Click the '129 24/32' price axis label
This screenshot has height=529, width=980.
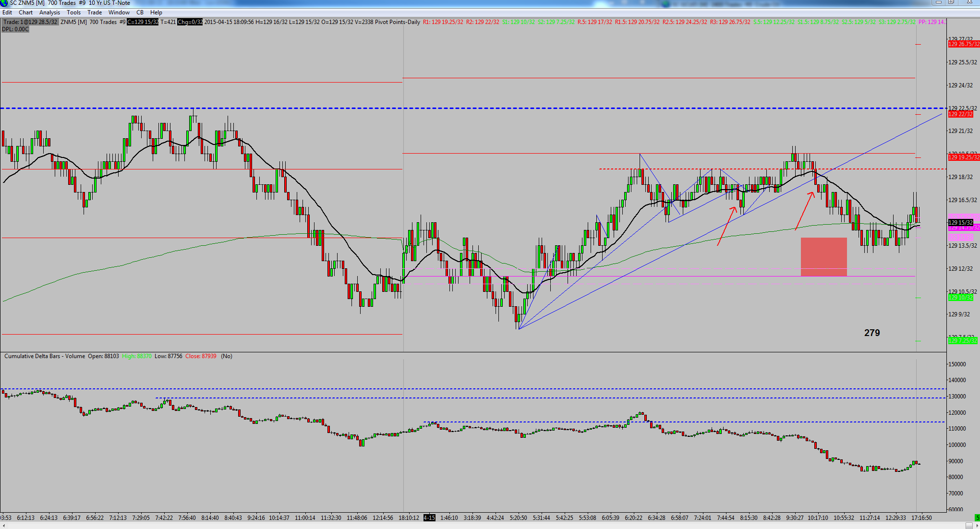(960, 85)
